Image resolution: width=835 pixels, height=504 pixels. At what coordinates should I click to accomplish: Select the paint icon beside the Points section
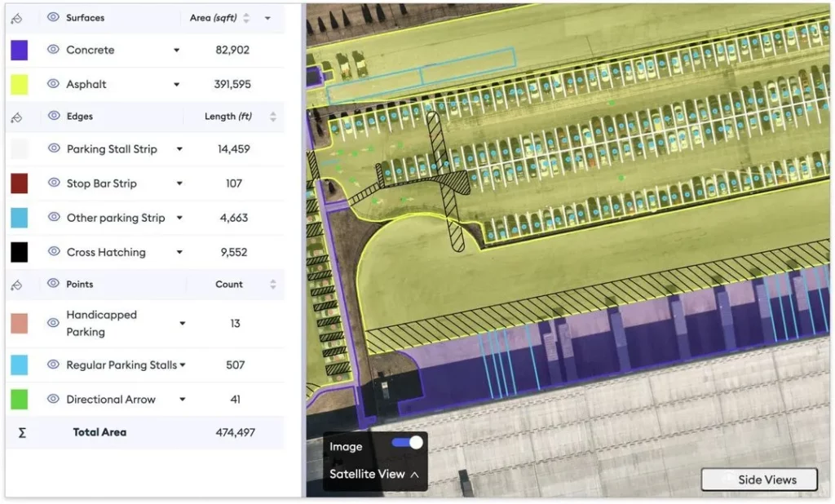[x=16, y=284]
